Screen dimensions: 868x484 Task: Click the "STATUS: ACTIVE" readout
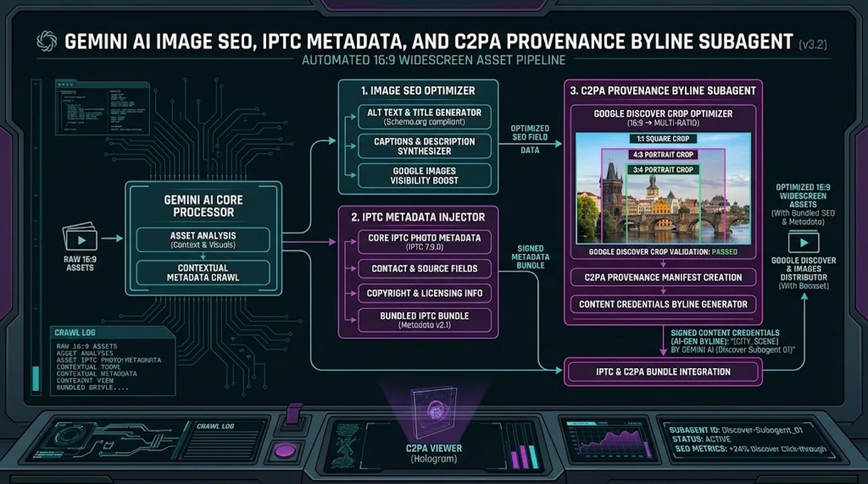700,439
